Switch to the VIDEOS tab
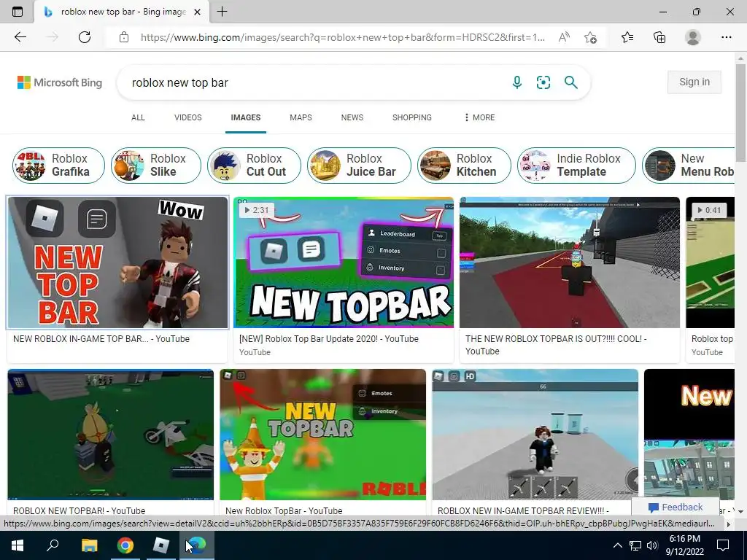The height and width of the screenshot is (560, 747). [x=188, y=117]
